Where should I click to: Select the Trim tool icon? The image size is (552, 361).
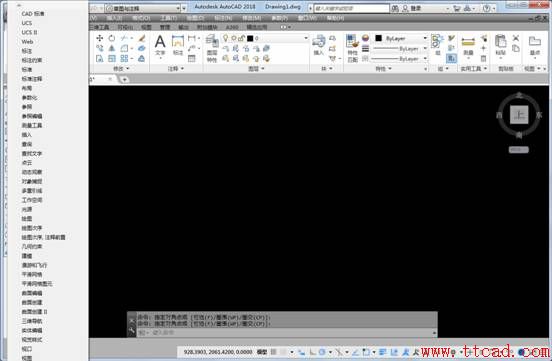pyautogui.click(x=124, y=38)
